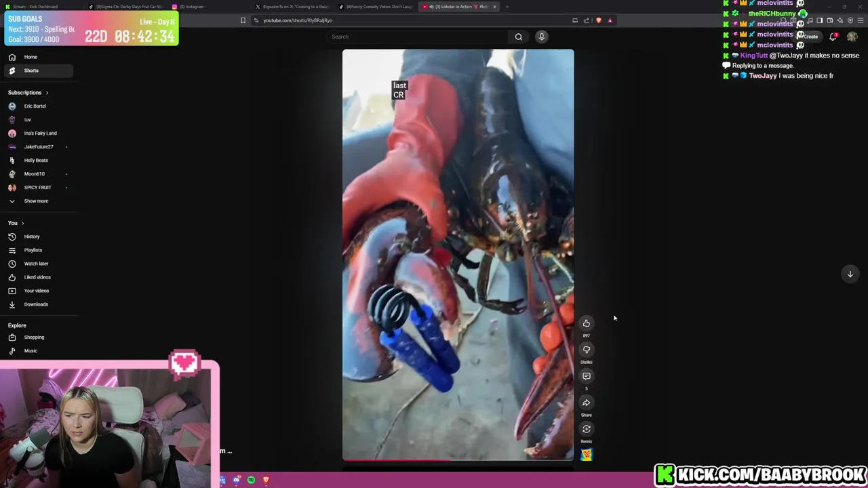
Task: Pause the Short by clicking the video
Action: 458,255
